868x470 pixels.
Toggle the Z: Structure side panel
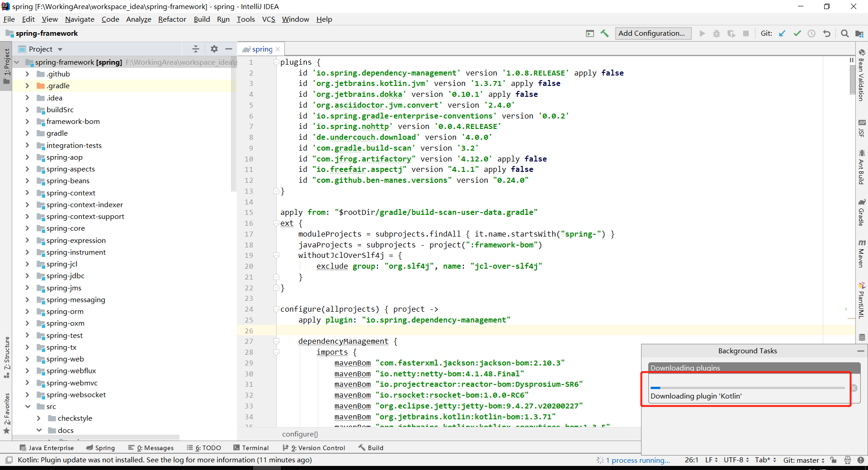coord(6,357)
